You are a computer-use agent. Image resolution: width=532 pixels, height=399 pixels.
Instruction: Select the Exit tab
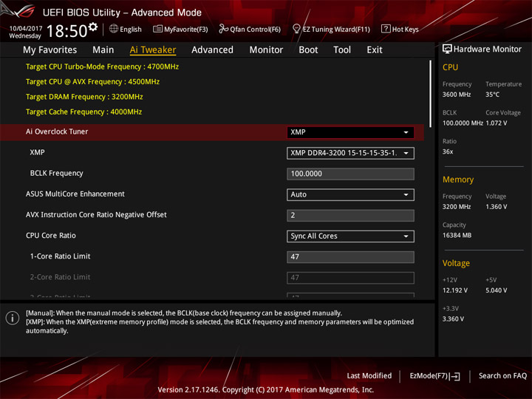coord(374,50)
